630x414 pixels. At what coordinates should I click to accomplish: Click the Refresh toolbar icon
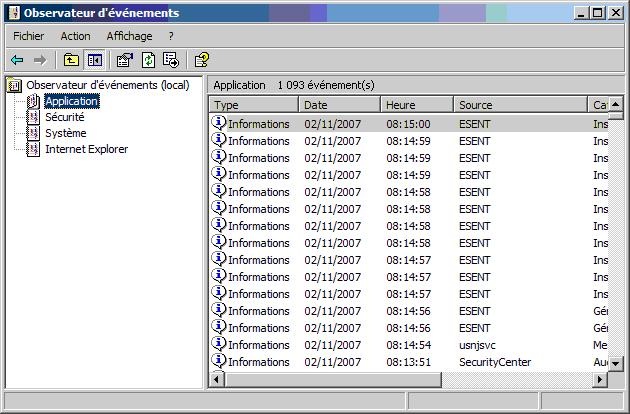coord(148,60)
